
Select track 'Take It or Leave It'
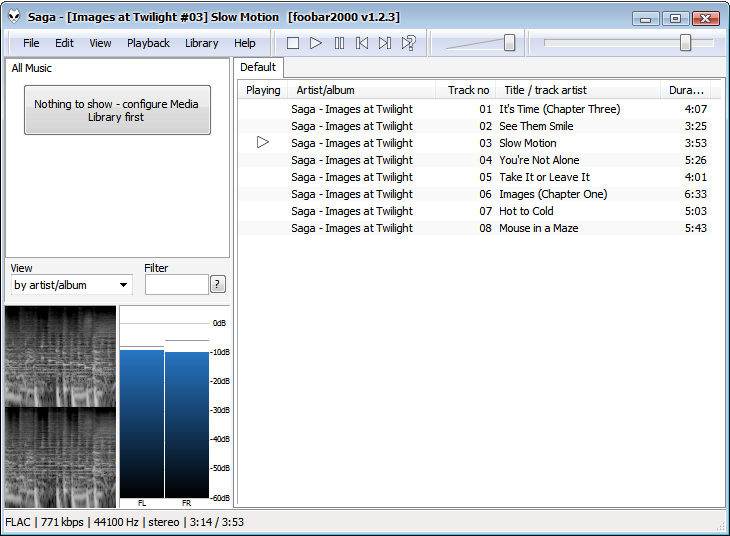tap(475, 177)
